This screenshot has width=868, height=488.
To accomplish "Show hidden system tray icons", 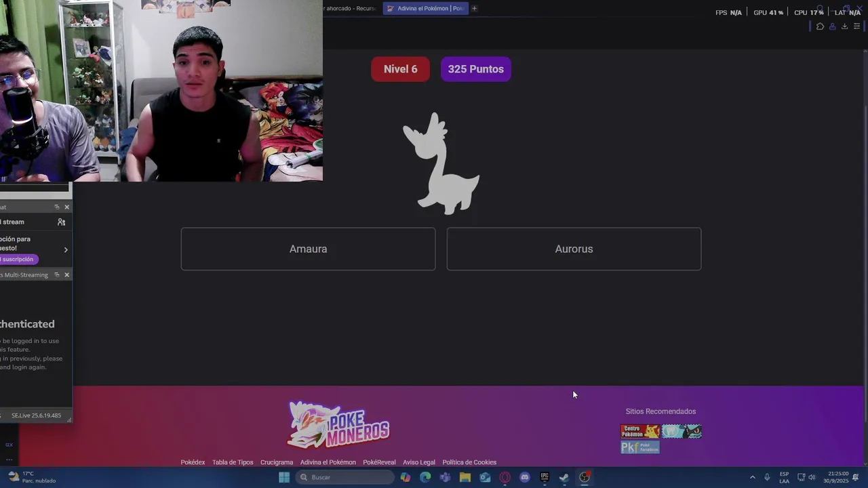I will (752, 477).
